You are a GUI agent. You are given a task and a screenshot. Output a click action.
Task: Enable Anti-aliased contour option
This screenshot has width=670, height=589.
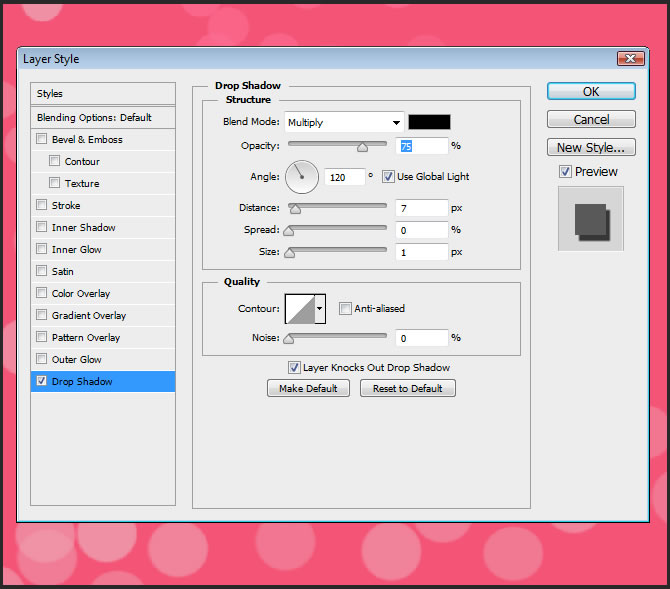pyautogui.click(x=345, y=309)
